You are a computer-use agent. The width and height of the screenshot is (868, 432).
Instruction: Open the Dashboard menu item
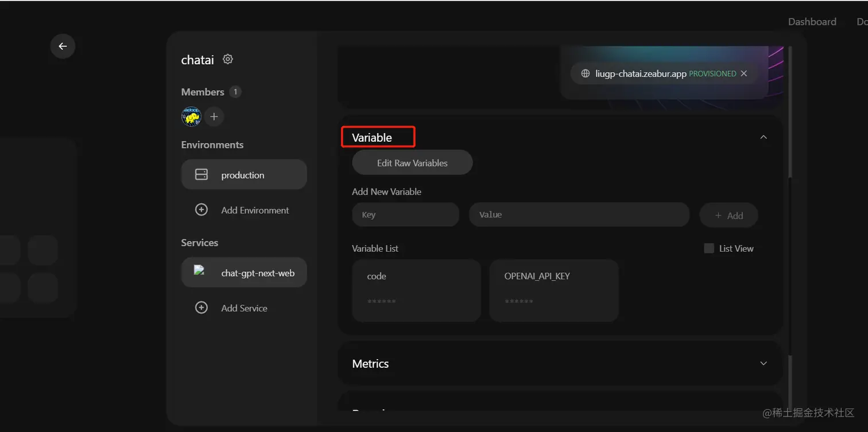(x=812, y=21)
